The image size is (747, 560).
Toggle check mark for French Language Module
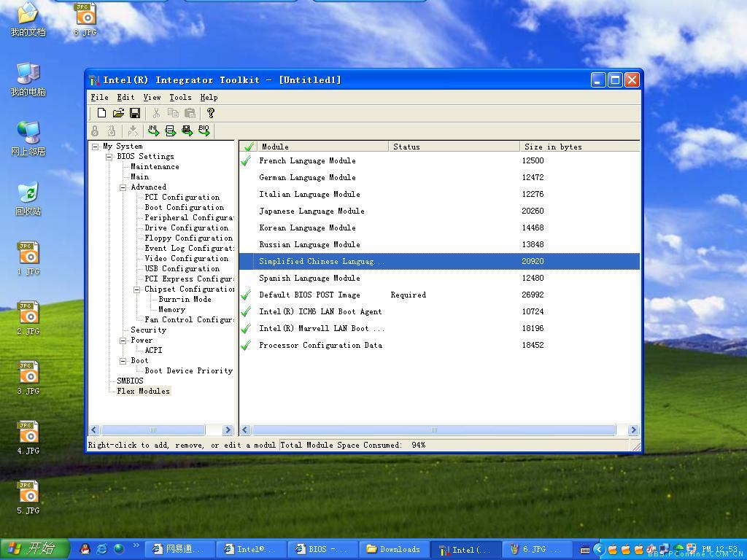246,161
